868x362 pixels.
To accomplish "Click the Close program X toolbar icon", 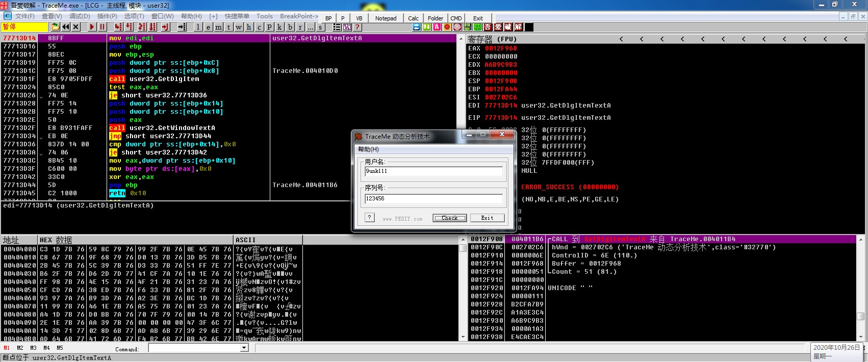I will [x=76, y=27].
